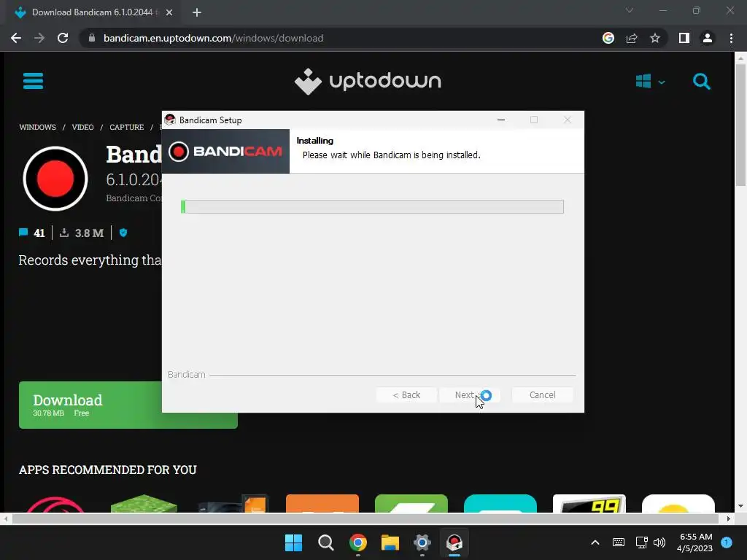The image size is (747, 560).
Task: Reload the current page
Action: pyautogui.click(x=63, y=38)
